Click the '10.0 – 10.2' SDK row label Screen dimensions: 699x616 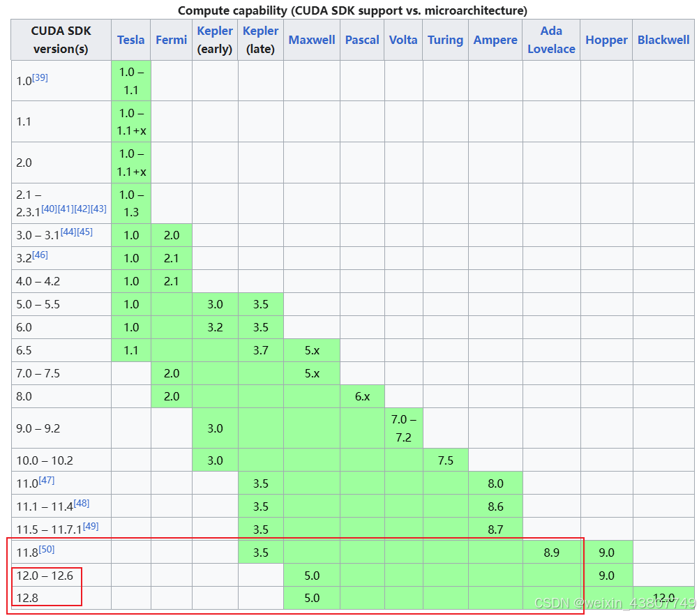(x=45, y=460)
